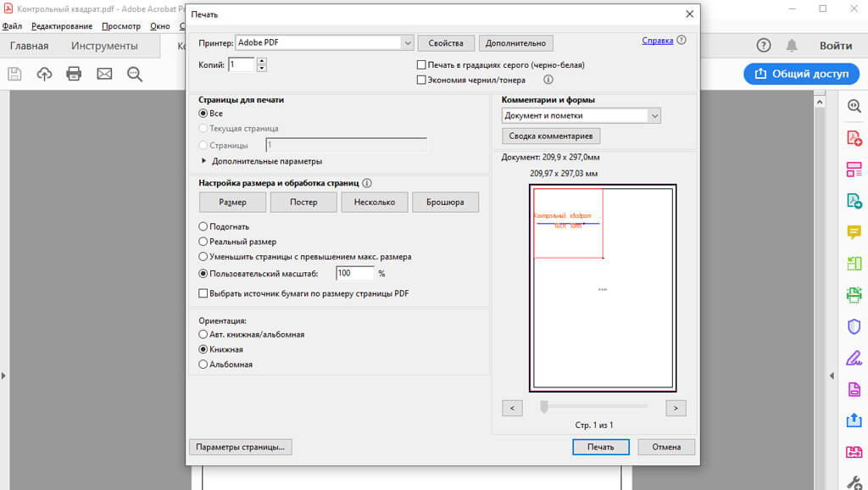The image size is (868, 490).
Task: Click the notifications bell icon
Action: coord(792,46)
